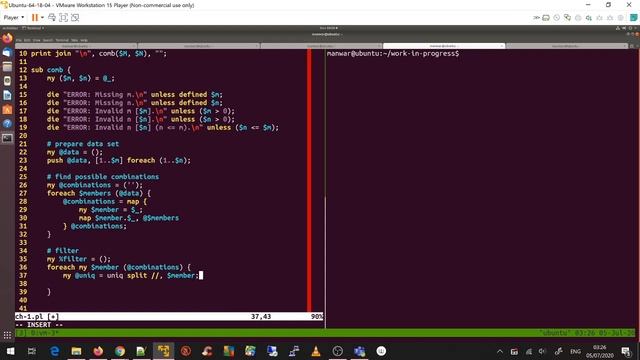Screen dimensions: 640x360
Task: Launch Firefox from the Ubuntu dock
Action: [x=7, y=39]
